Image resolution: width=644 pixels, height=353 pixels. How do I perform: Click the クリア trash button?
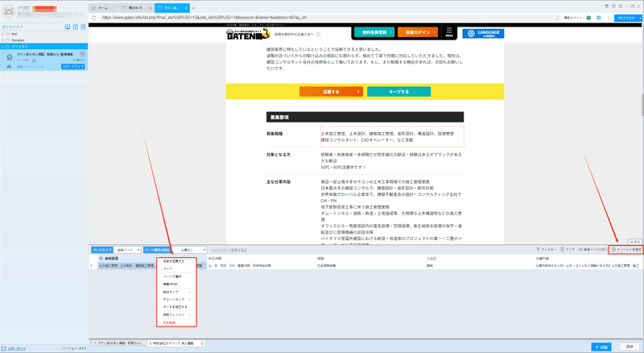tap(568, 250)
